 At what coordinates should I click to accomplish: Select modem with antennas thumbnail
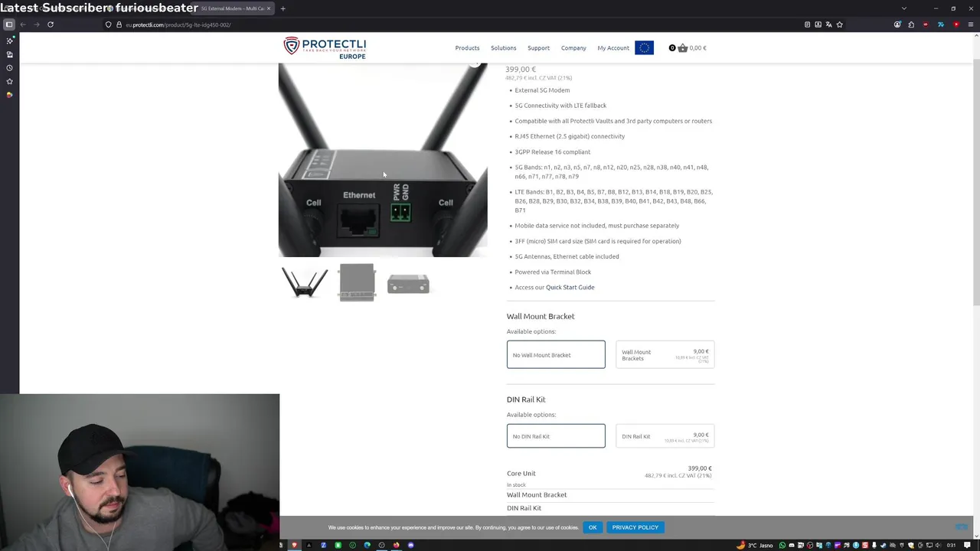pyautogui.click(x=305, y=282)
